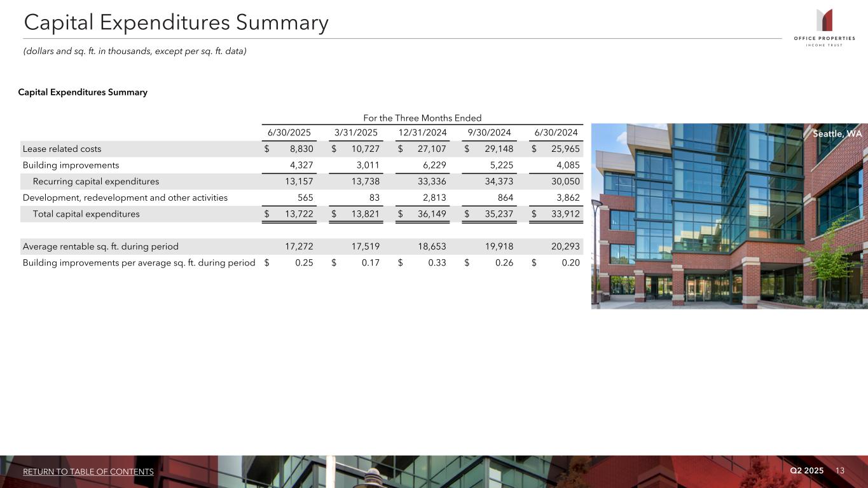Select building improvements value 3,011
Screen dimensions: 868x488
pos(368,165)
